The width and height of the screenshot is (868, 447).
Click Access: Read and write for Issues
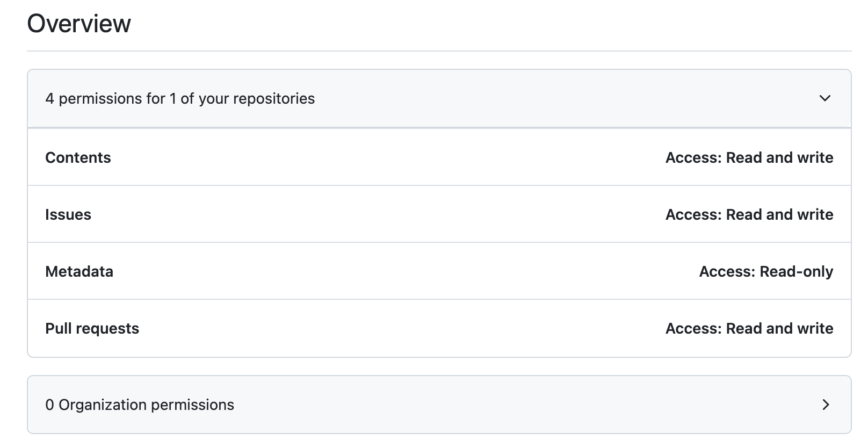pos(750,214)
